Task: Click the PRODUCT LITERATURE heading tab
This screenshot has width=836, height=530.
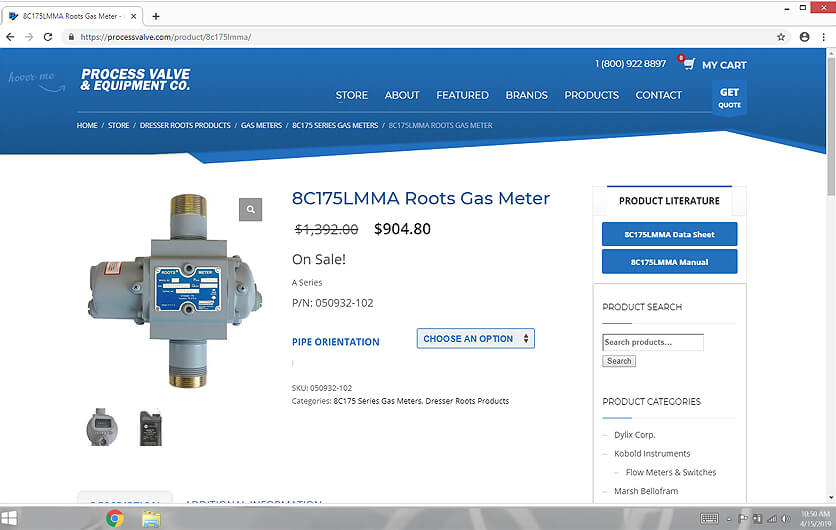Action: (669, 201)
